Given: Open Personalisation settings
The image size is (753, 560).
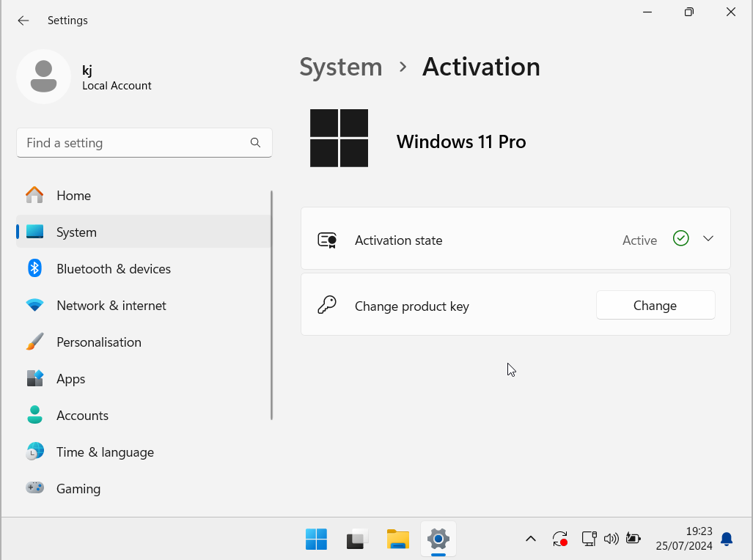Looking at the screenshot, I should (x=144, y=342).
